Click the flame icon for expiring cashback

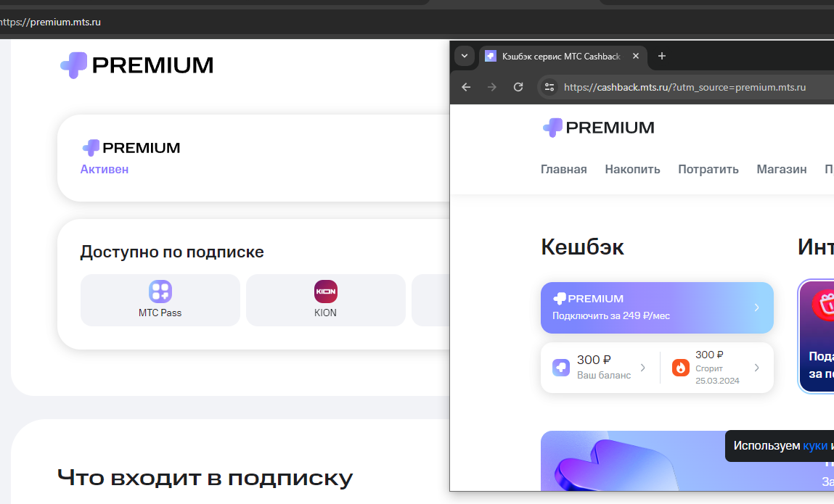pyautogui.click(x=680, y=368)
